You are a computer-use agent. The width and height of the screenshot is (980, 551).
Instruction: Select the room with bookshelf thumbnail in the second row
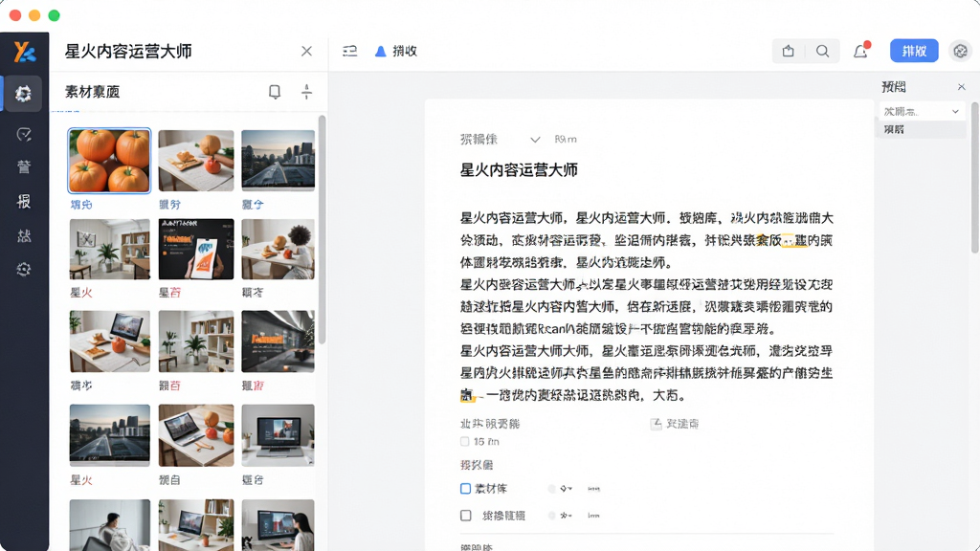[109, 250]
